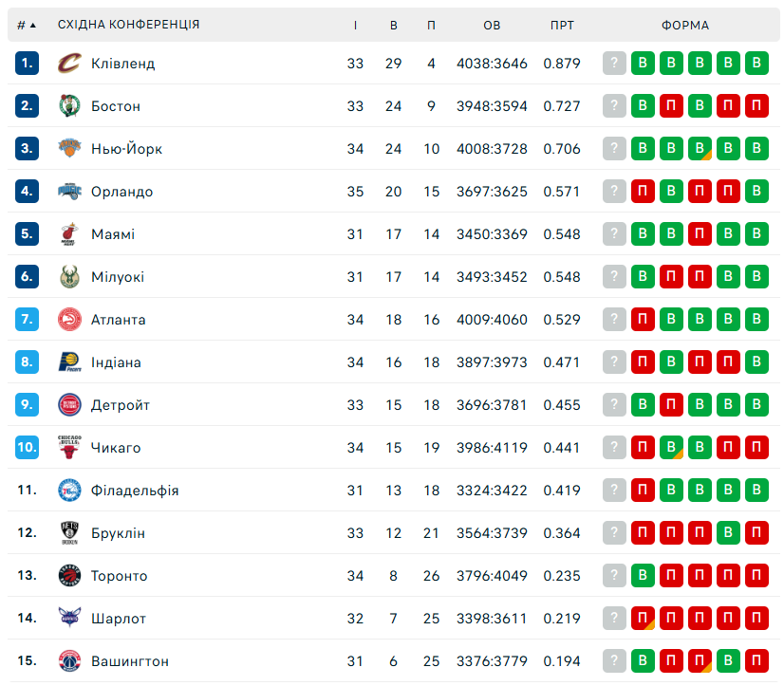Click the position badge 7. for Атланта
784x686 pixels.
27,320
